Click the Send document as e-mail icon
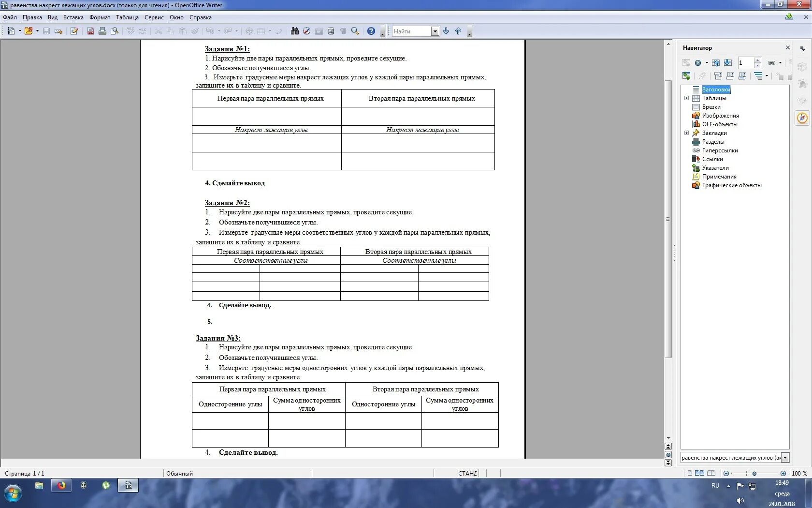The height and width of the screenshot is (508, 812). [x=58, y=31]
